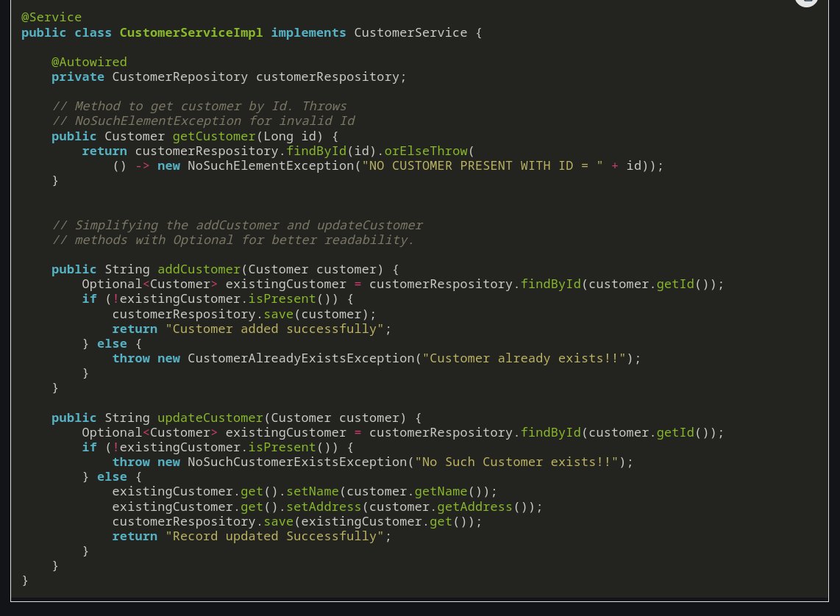
Task: Click updateCustomer in the method declaration
Action: pos(210,418)
